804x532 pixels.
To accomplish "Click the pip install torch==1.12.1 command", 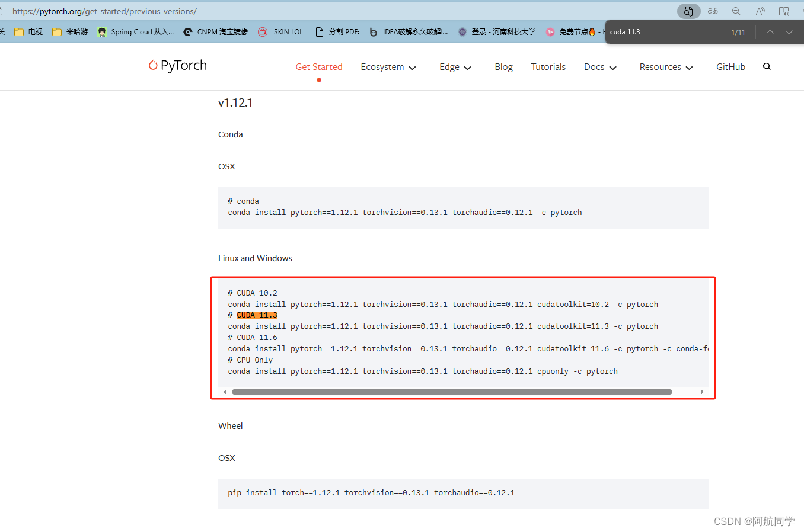I will (x=371, y=493).
